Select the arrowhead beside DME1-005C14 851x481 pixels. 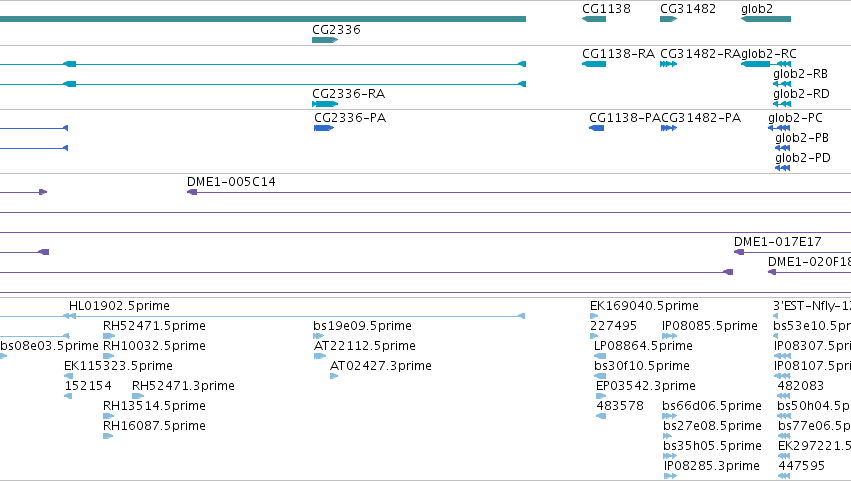(192, 192)
